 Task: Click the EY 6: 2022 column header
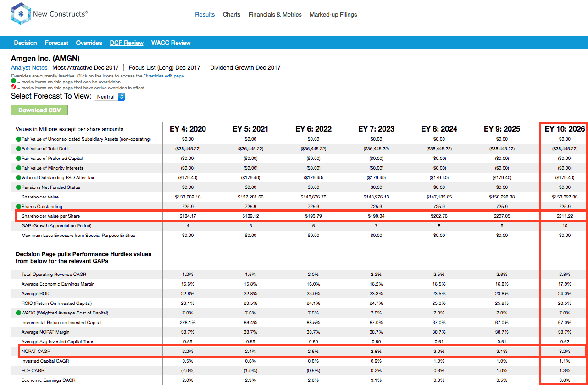(x=313, y=129)
